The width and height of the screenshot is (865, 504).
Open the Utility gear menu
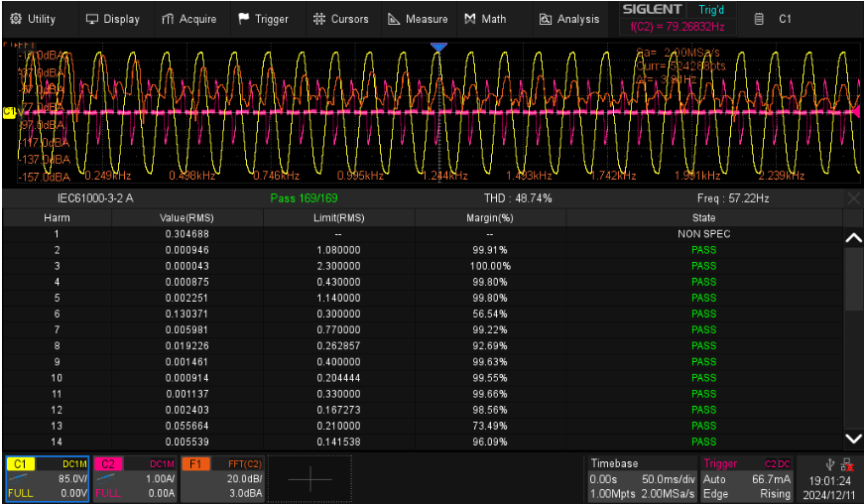[34, 19]
